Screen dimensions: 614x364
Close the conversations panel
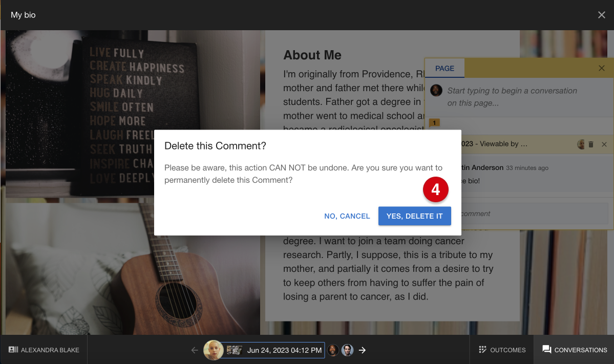602,68
